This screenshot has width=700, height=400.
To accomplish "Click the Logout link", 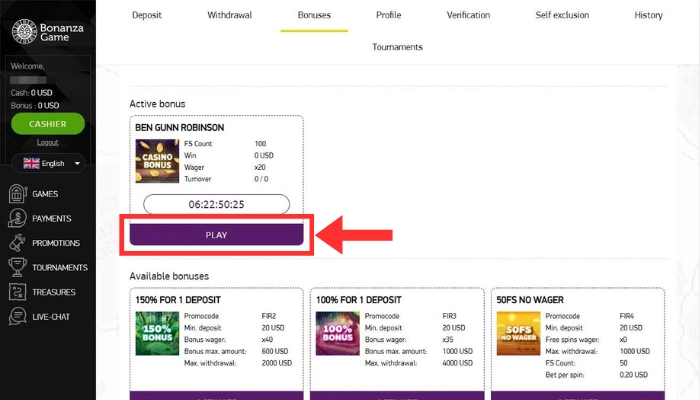I will pos(47,142).
